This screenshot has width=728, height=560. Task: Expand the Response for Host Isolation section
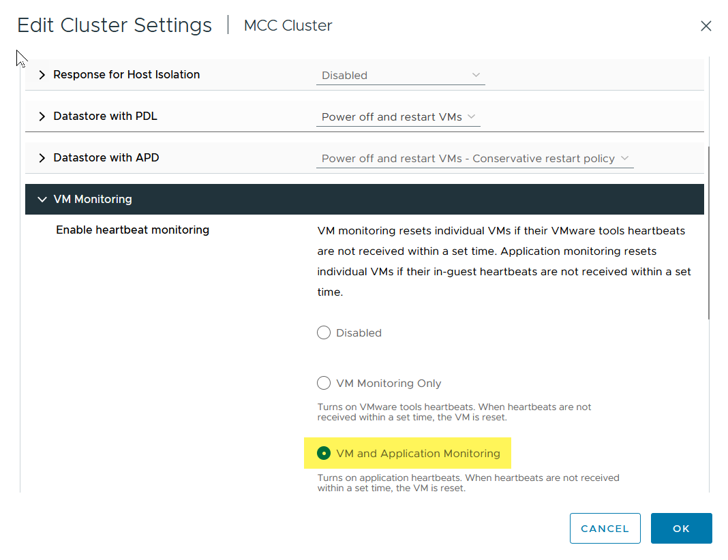coord(42,75)
